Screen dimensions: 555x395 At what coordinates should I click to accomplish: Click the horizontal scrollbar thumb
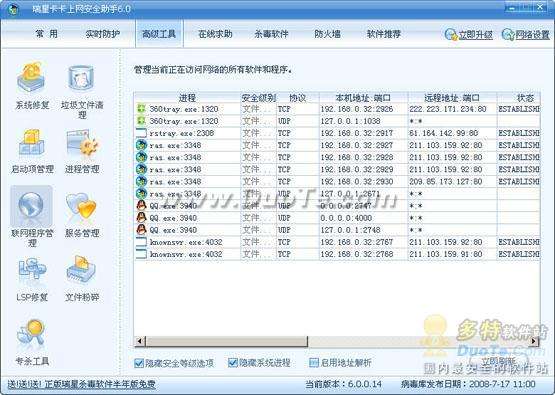point(227,341)
